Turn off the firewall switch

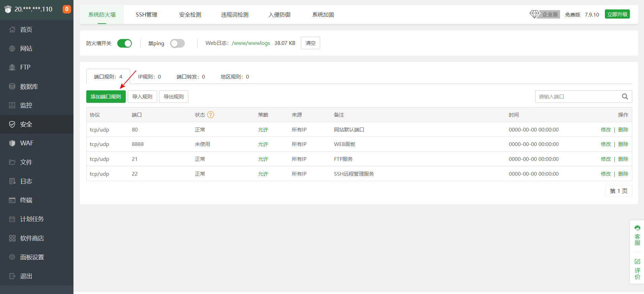(124, 43)
